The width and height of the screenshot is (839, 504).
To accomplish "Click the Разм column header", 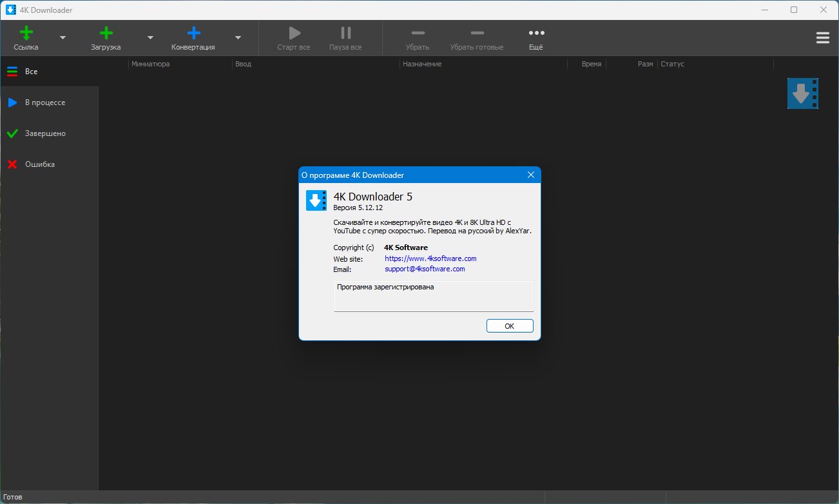I will [x=632, y=64].
